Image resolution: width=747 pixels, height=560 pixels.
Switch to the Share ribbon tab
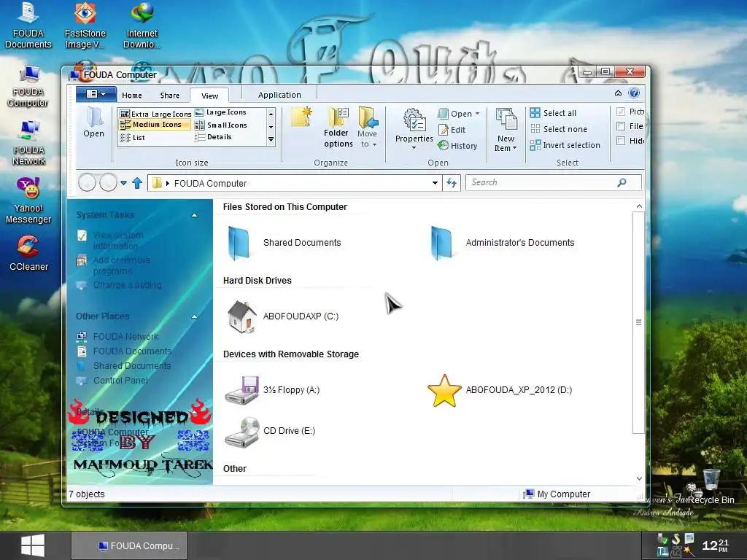(169, 96)
